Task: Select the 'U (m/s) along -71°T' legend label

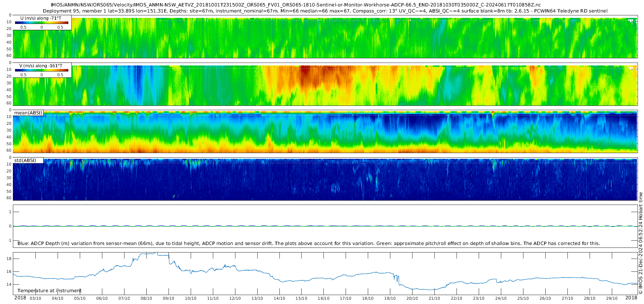Action: coord(41,18)
